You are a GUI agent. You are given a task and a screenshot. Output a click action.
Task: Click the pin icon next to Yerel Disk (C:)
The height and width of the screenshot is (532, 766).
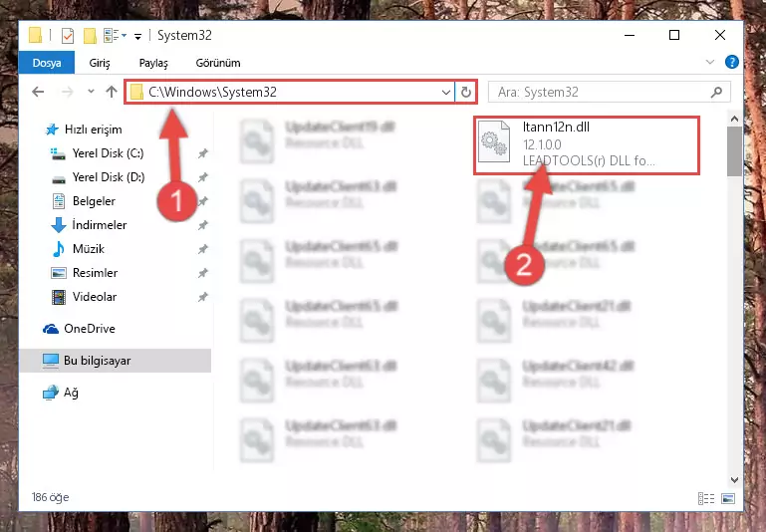[x=203, y=153]
